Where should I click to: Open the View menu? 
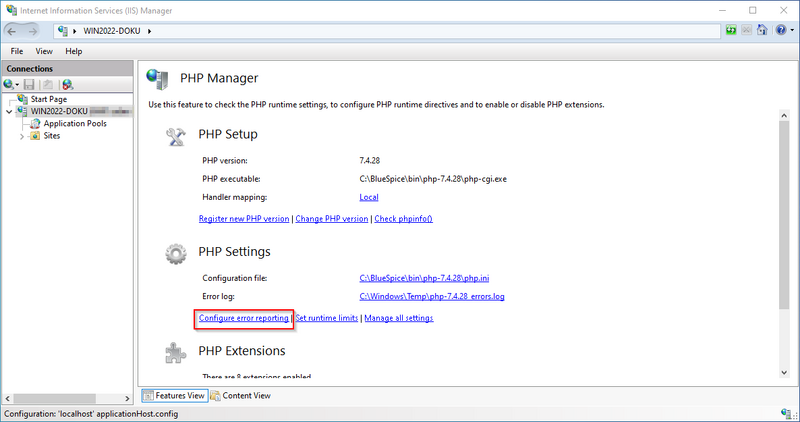coord(44,51)
